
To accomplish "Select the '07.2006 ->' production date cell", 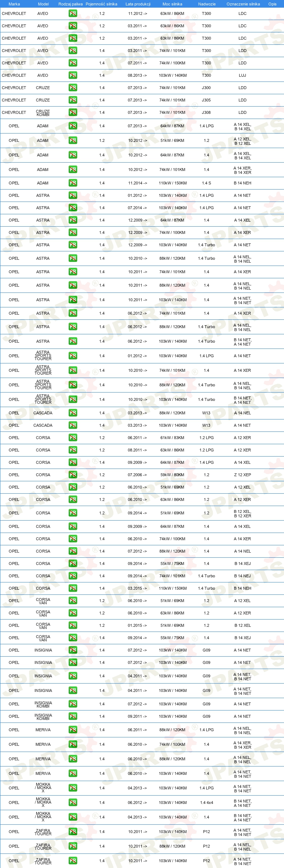I will [x=138, y=475].
